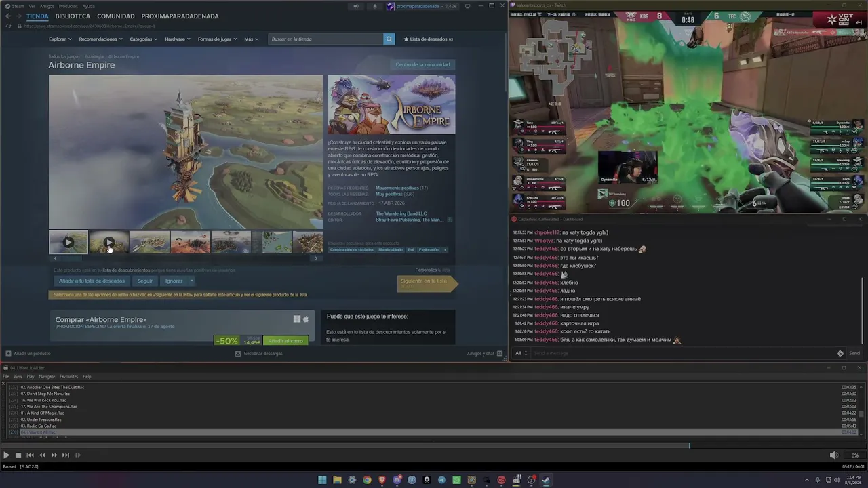Screen dimensions: 868x488
Task: Skip to previous track in music player
Action: point(30,455)
